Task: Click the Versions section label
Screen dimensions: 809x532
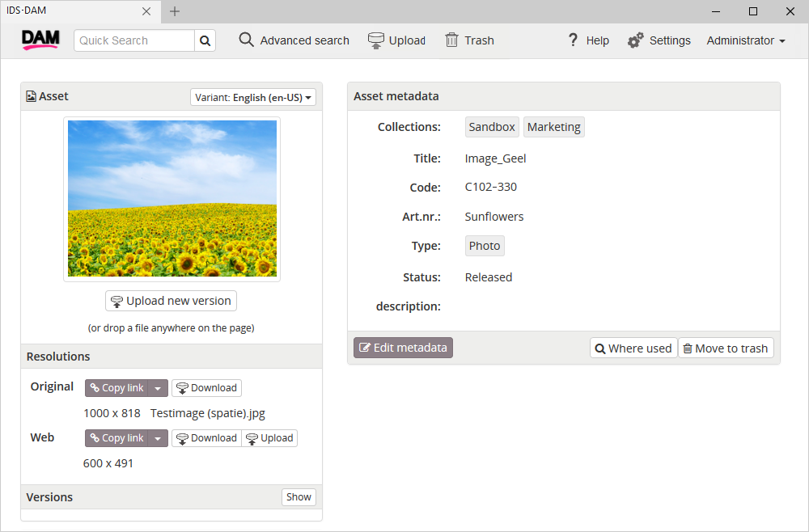Action: point(49,497)
